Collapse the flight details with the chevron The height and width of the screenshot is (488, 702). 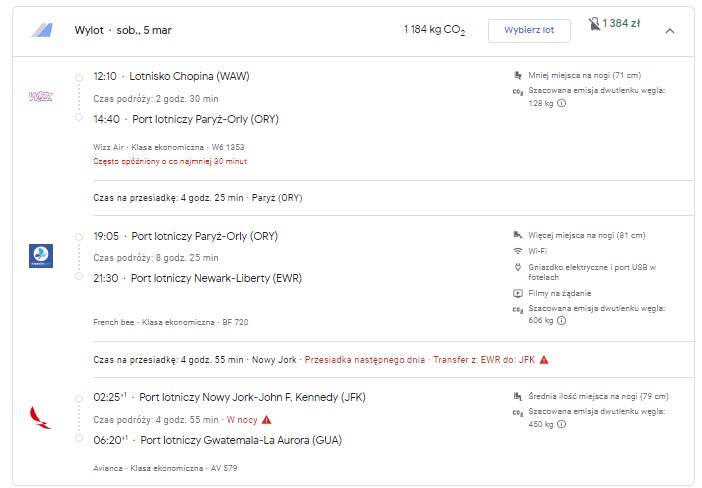[670, 31]
